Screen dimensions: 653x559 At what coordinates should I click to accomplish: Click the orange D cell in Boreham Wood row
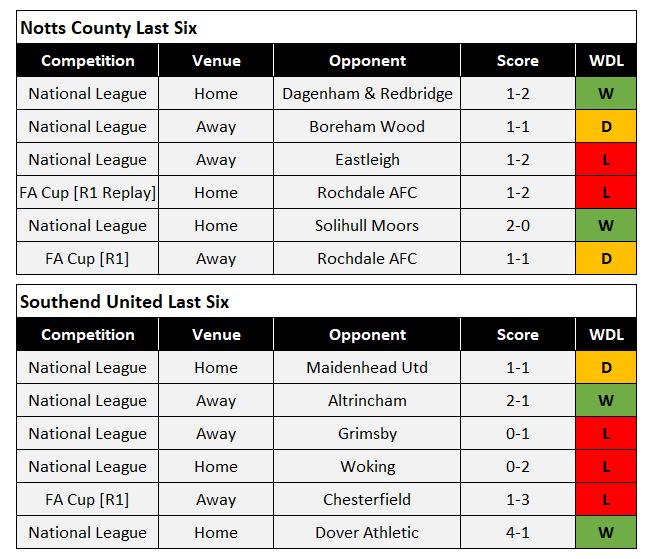[x=606, y=127]
